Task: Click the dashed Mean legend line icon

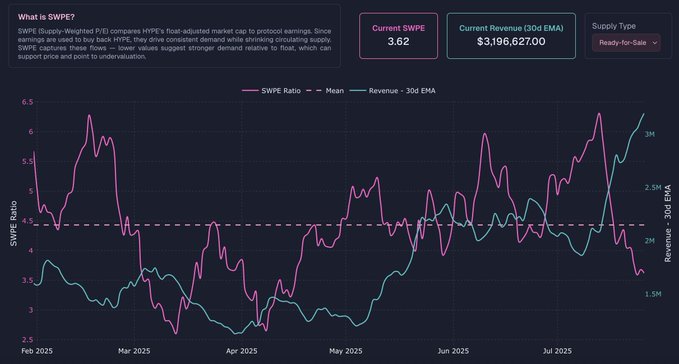Action: pos(314,91)
